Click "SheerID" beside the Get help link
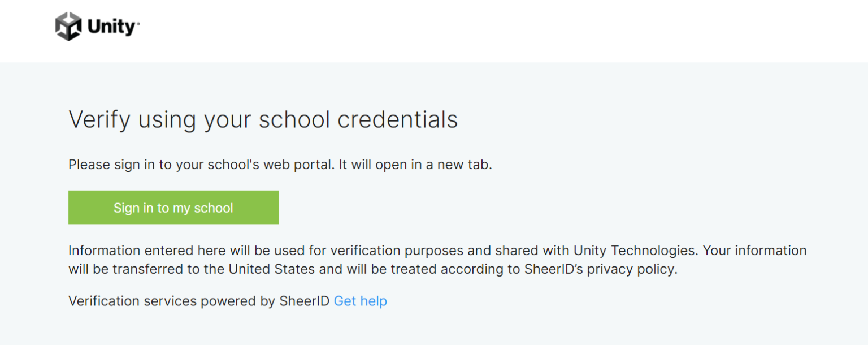Image resolution: width=868 pixels, height=345 pixels. tap(304, 301)
